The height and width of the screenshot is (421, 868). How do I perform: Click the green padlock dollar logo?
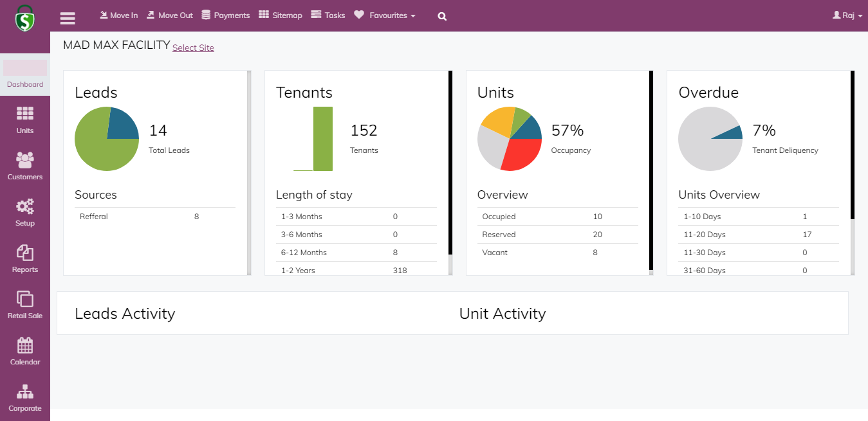pyautogui.click(x=24, y=18)
